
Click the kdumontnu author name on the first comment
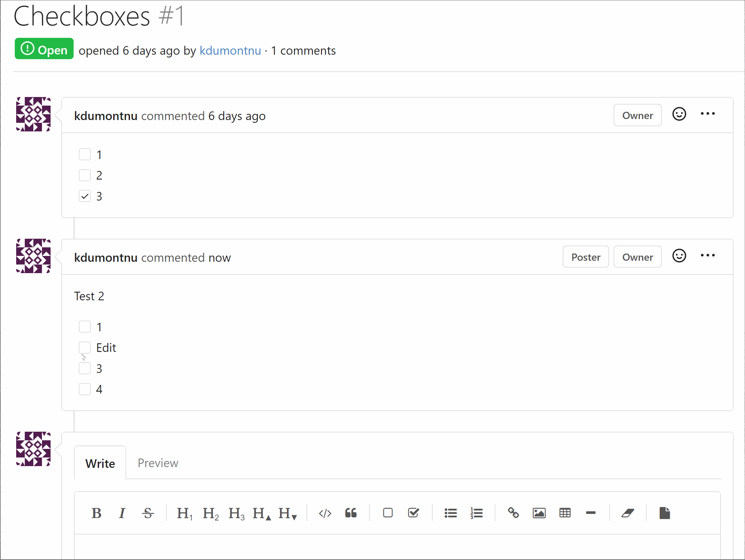tap(106, 116)
